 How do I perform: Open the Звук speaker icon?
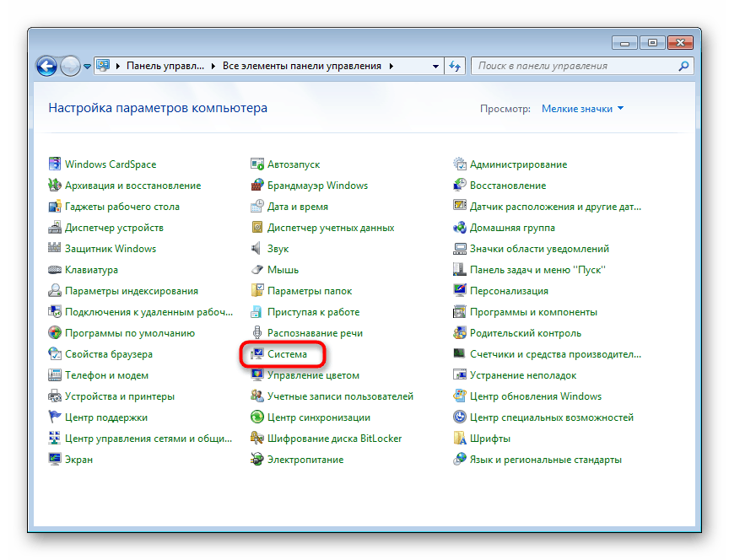point(257,248)
